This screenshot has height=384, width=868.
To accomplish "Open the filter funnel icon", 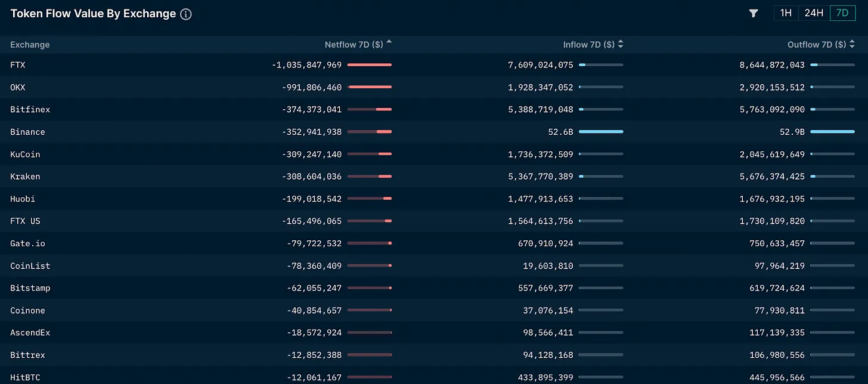I will 754,13.
